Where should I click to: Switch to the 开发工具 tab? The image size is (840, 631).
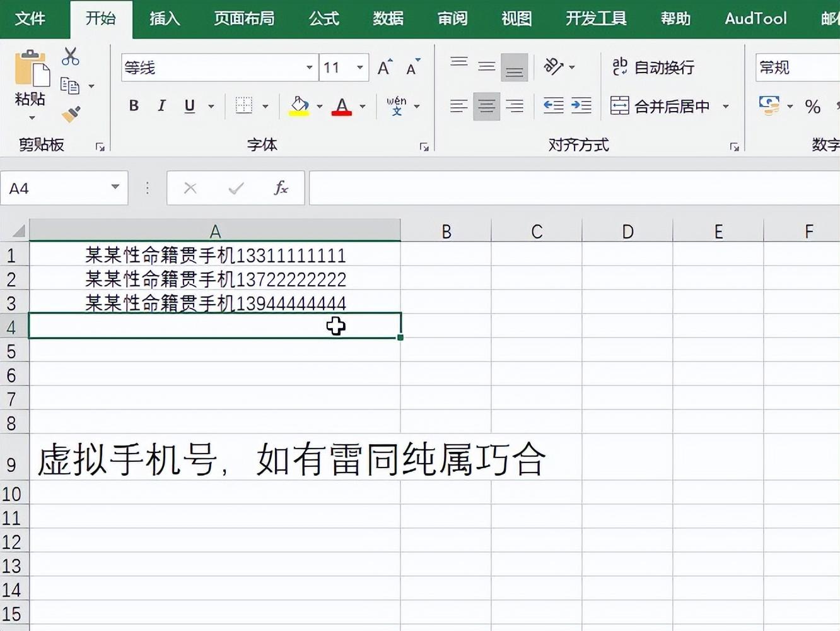pos(596,18)
